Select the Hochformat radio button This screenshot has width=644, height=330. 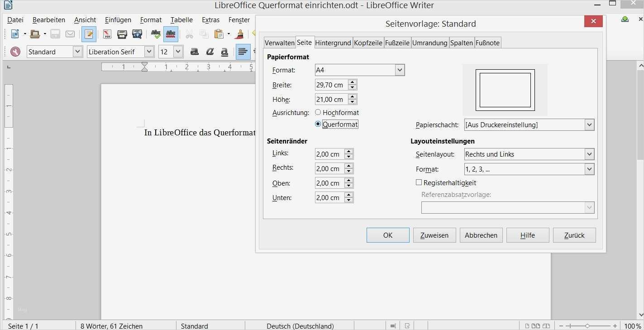point(318,112)
